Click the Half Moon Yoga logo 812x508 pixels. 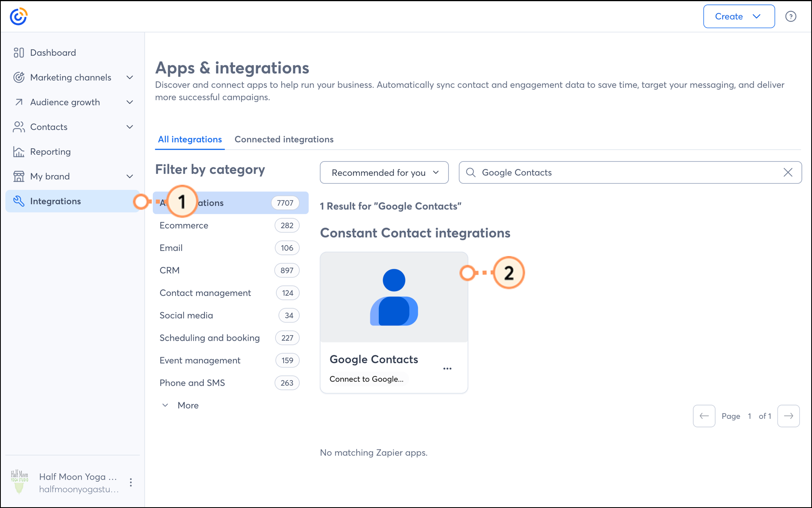[x=19, y=482]
